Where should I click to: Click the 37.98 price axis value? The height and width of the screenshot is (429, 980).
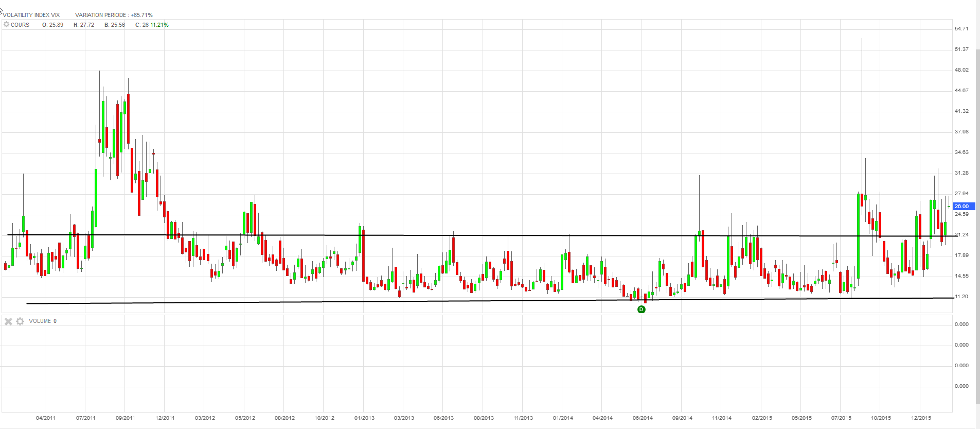tap(961, 132)
